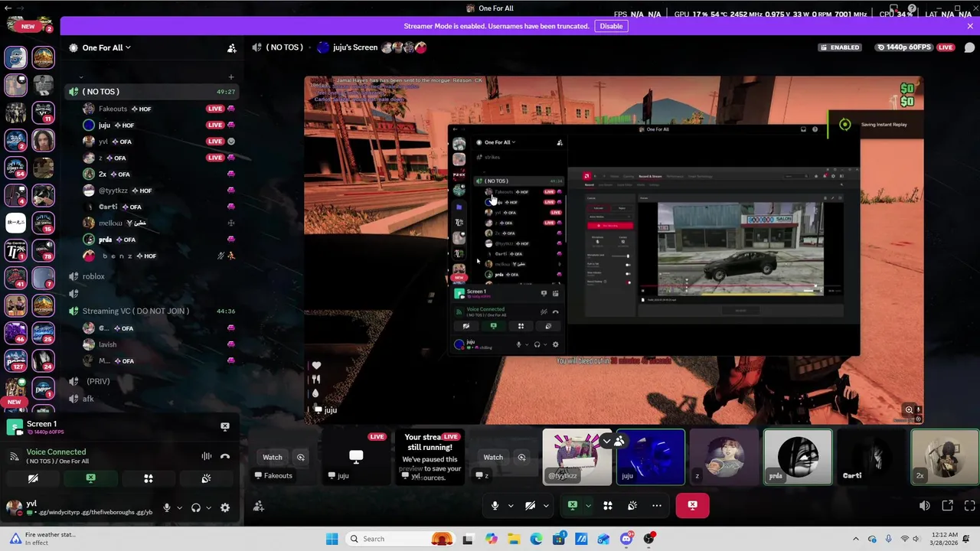
Task: Hide members using the chevron-people toggle
Action: point(613,441)
